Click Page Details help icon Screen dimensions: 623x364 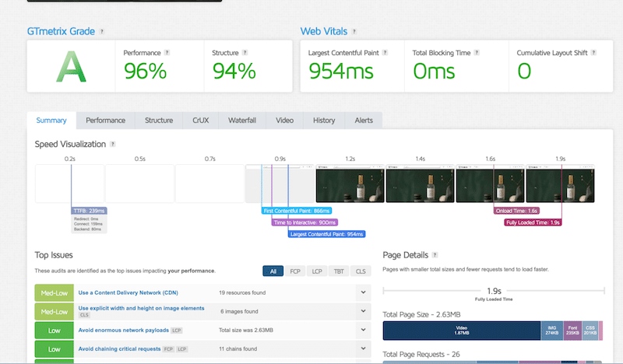435,255
